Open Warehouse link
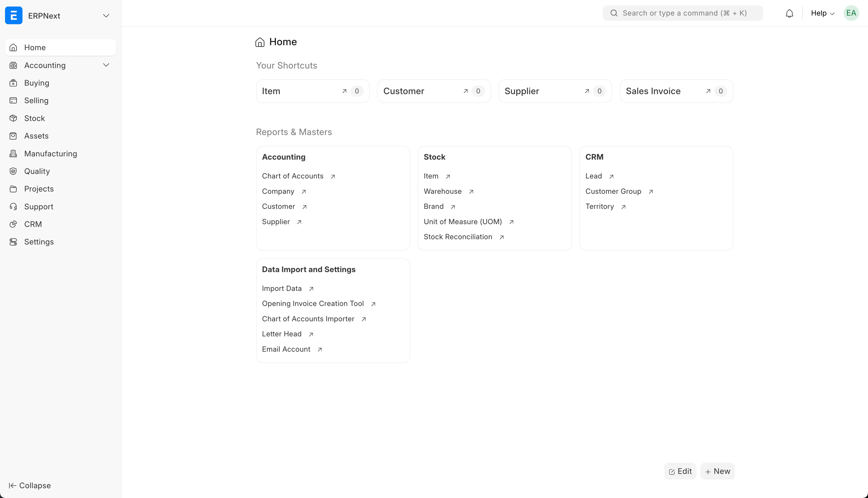Image resolution: width=868 pixels, height=498 pixels. [443, 192]
